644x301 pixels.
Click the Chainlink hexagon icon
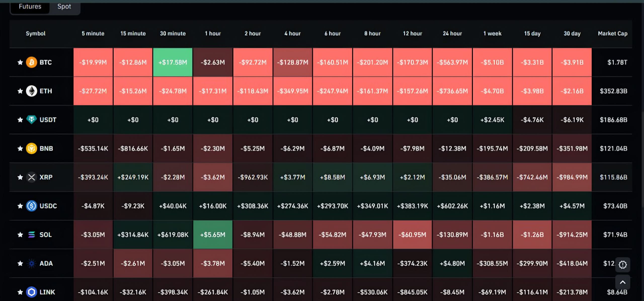point(31,292)
